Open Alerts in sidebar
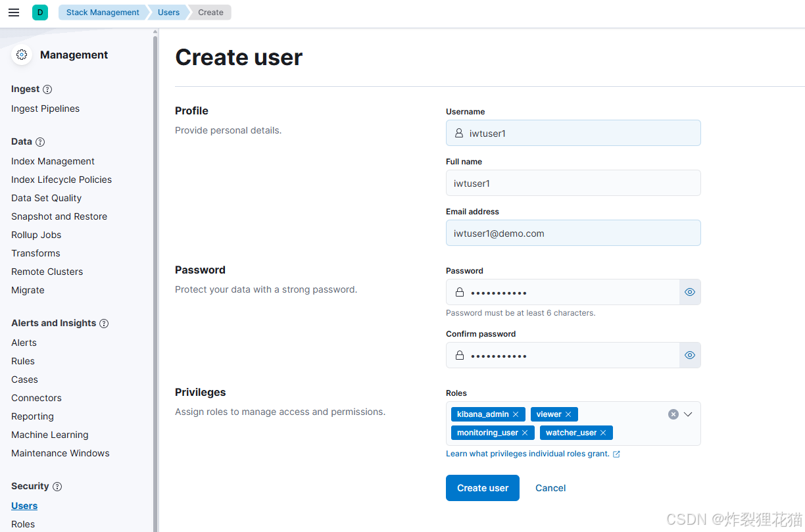This screenshot has width=805, height=532. coord(24,343)
